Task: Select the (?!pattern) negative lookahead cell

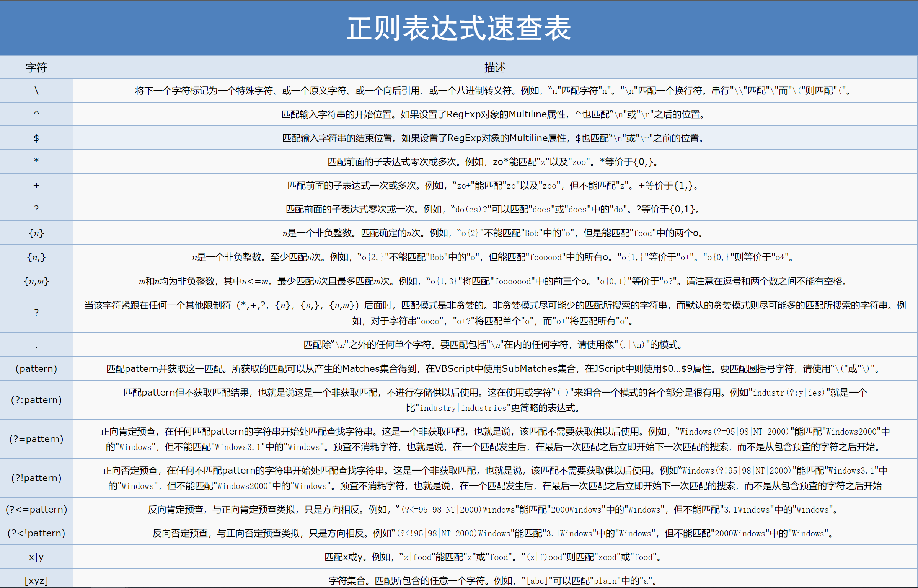Action: tap(36, 478)
